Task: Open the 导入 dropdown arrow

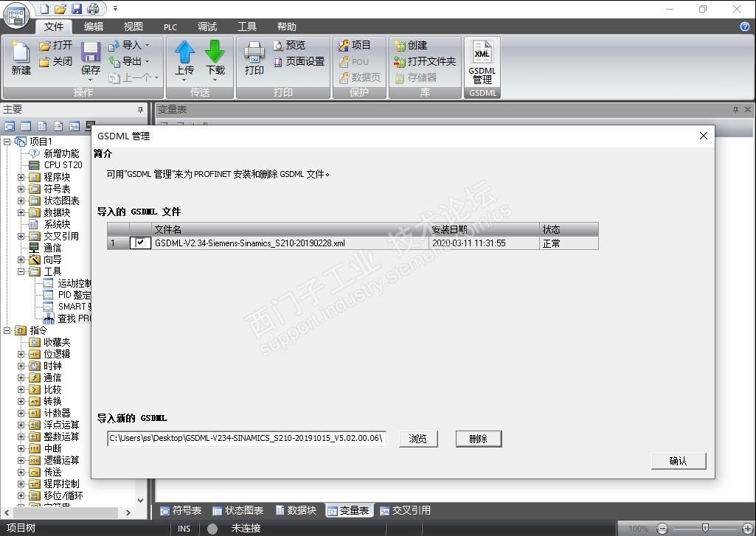Action: coord(147,45)
